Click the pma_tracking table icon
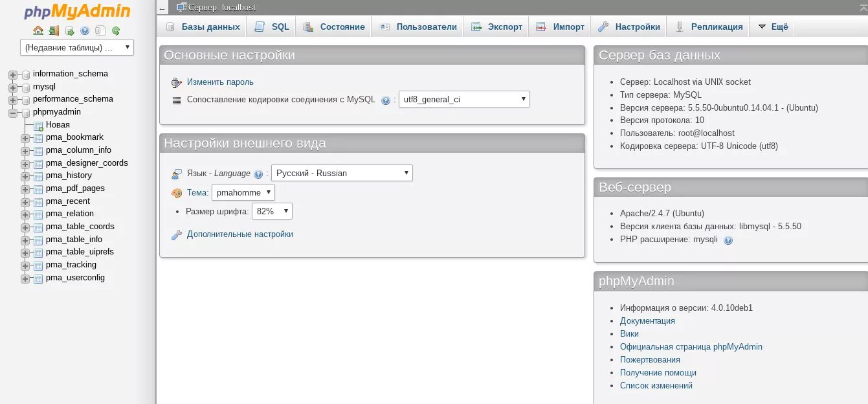868x404 pixels. point(38,265)
